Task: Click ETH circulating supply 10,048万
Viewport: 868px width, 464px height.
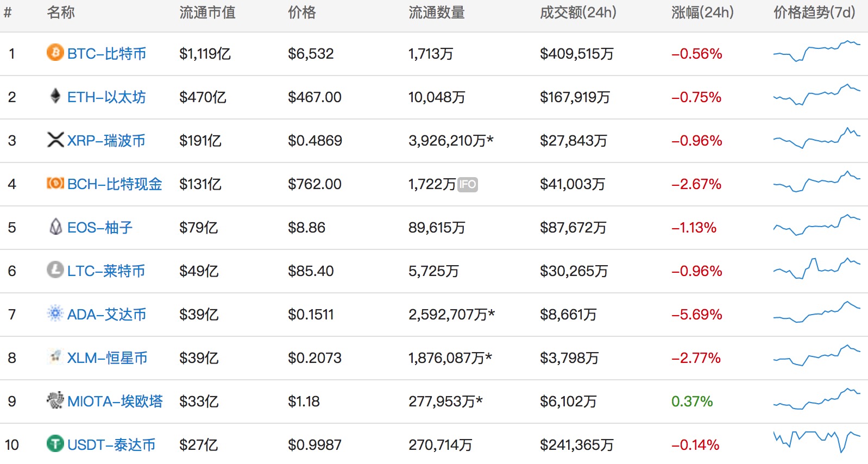Action: (x=437, y=97)
